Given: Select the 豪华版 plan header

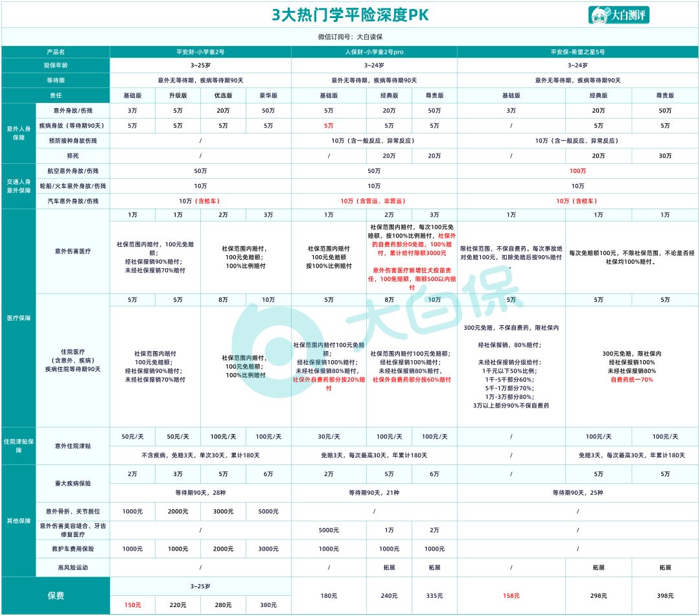Looking at the screenshot, I should [268, 95].
